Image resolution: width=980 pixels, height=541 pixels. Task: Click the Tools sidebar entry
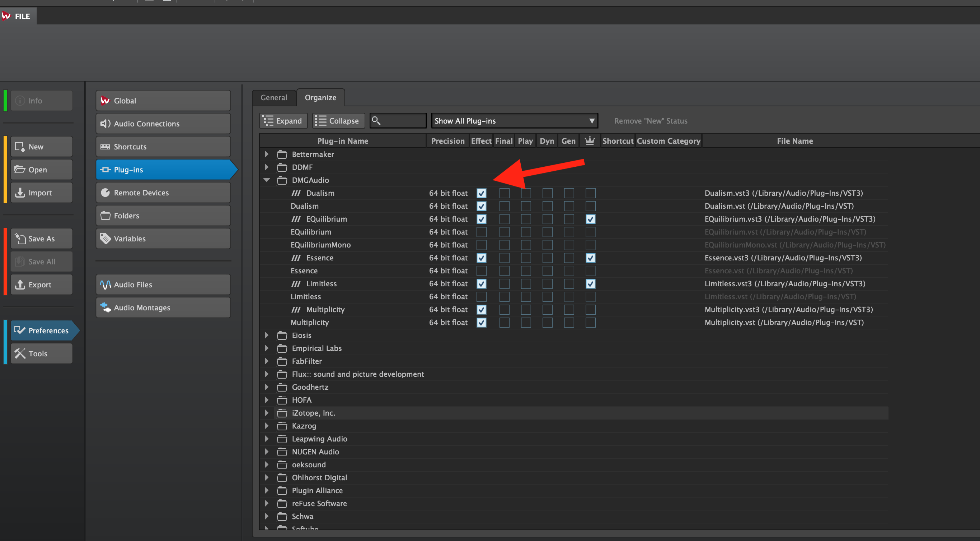(x=41, y=353)
